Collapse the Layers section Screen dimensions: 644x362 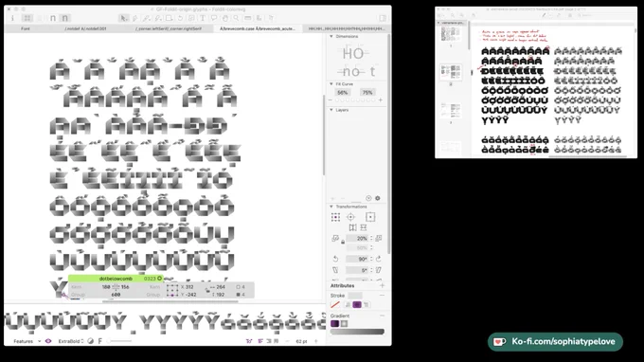point(331,110)
